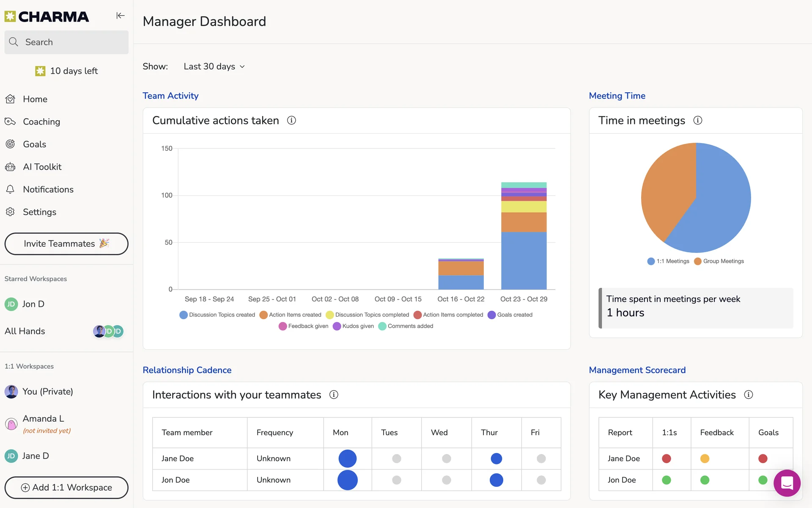Open the Last 30 days dropdown
This screenshot has width=812, height=508.
214,67
